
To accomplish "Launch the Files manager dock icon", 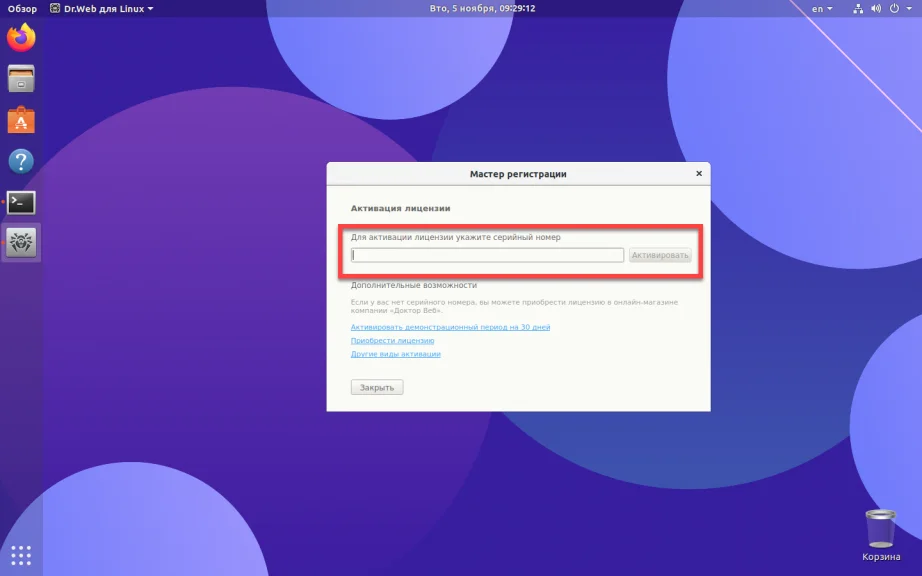I will 21,78.
